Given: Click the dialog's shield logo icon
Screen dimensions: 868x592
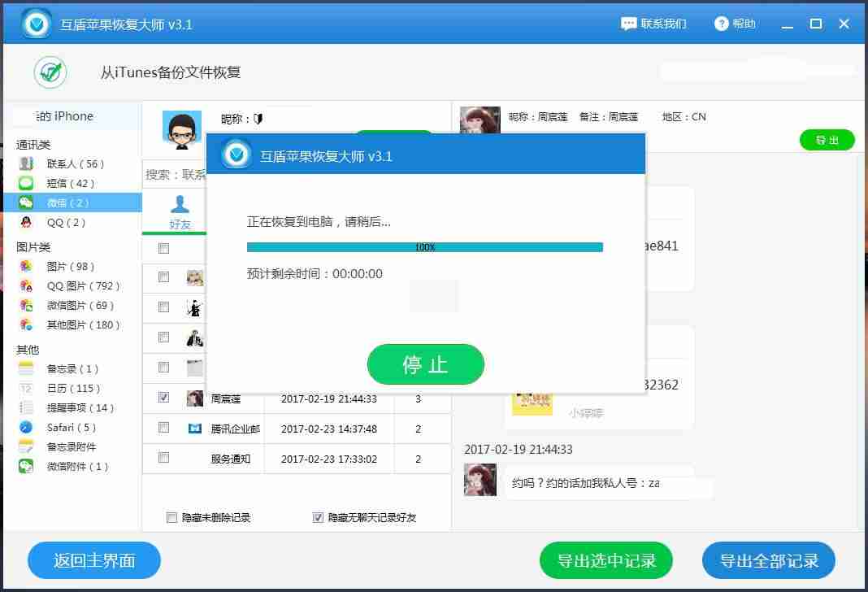Looking at the screenshot, I should tap(237, 154).
